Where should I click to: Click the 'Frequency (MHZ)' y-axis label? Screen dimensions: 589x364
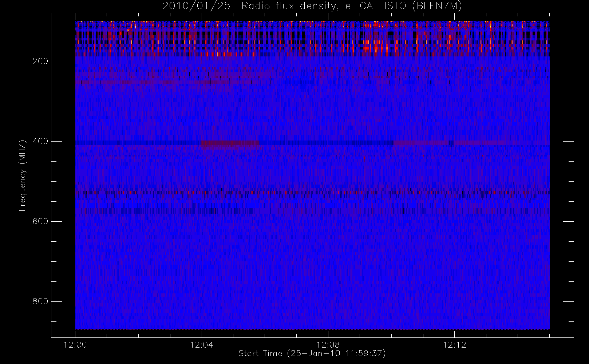point(23,175)
